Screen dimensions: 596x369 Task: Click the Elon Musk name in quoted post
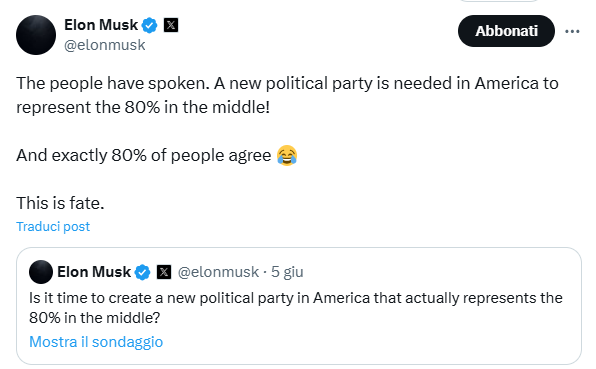pos(94,272)
